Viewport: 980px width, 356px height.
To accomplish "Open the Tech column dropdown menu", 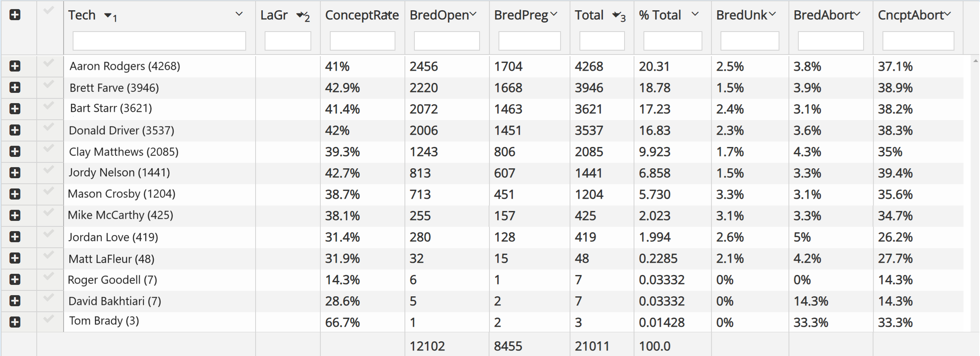I will click(x=239, y=14).
